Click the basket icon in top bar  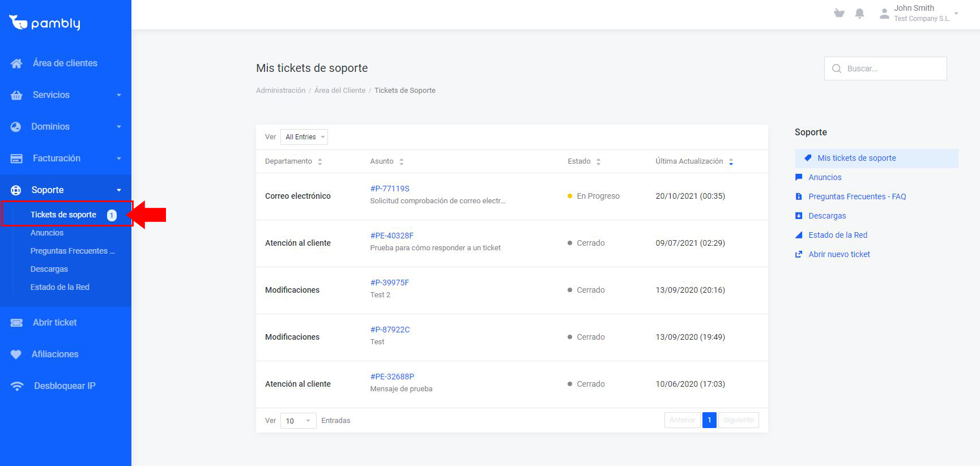point(839,13)
